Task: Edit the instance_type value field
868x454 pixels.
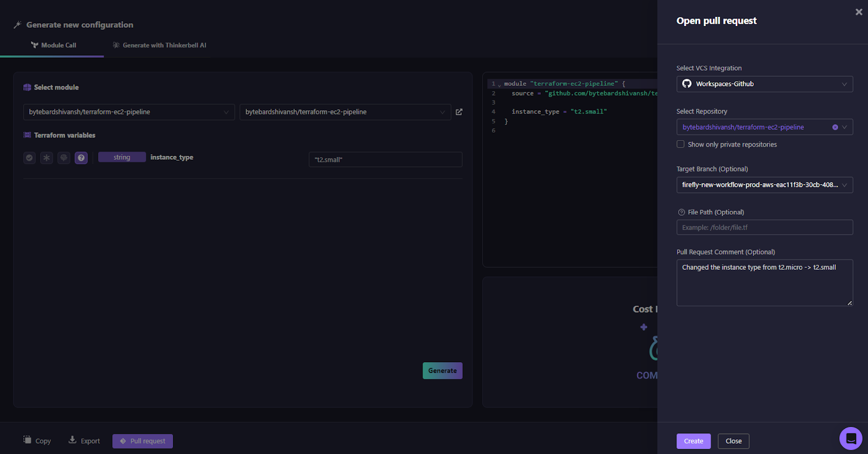Action: point(385,160)
